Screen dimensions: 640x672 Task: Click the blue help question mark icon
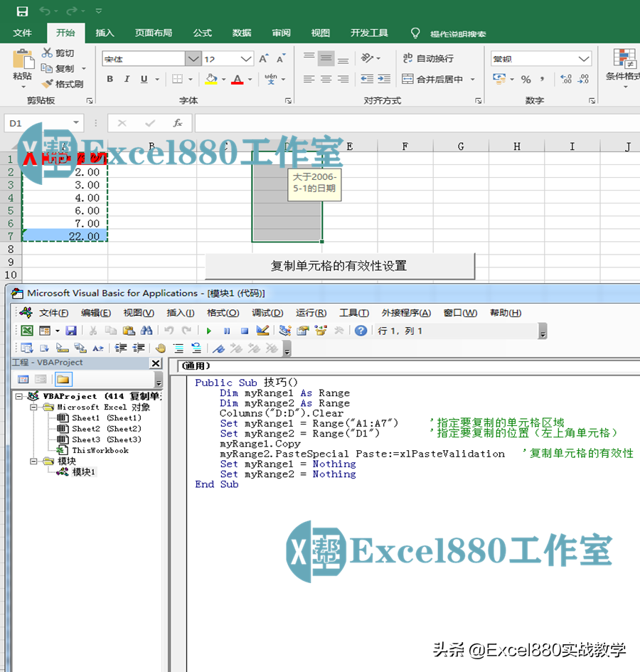361,331
